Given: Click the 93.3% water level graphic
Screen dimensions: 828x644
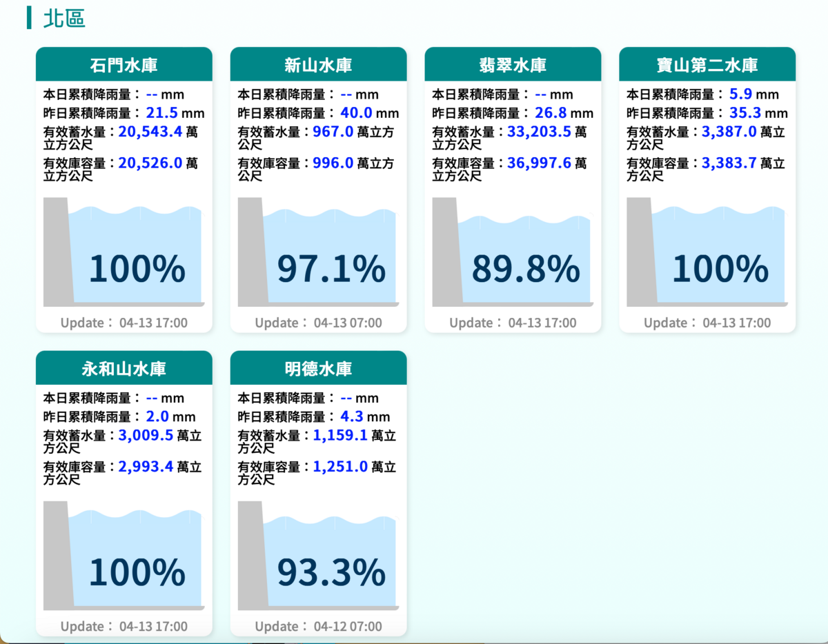Looking at the screenshot, I should [318, 556].
